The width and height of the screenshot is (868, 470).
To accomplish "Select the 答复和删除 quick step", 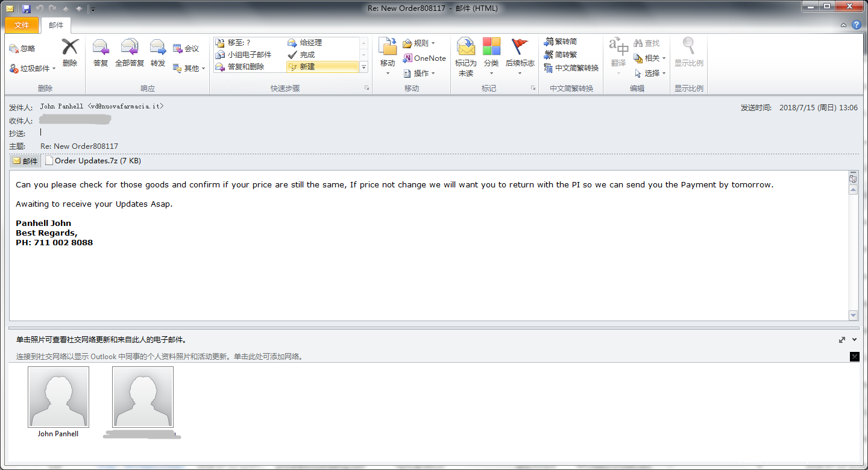I will pyautogui.click(x=250, y=66).
